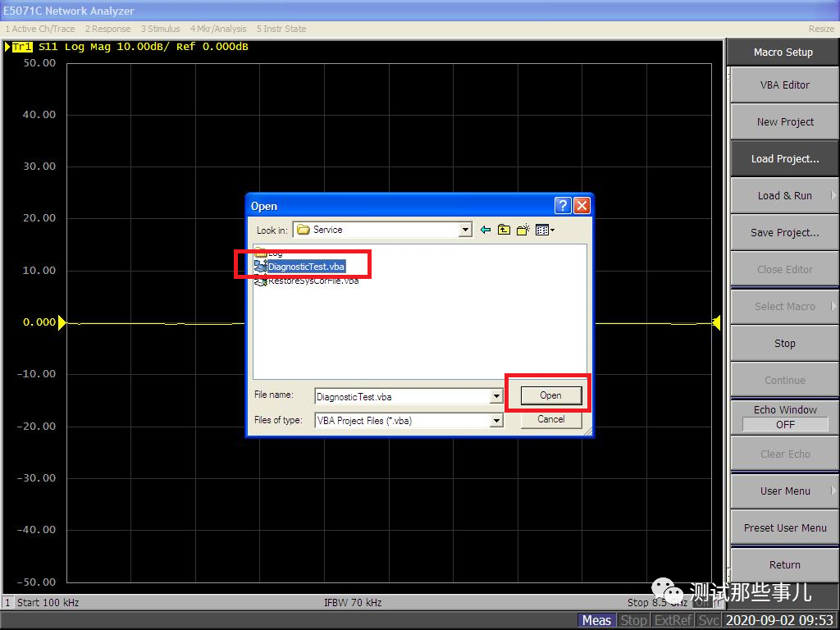Click the IFBW 70 kHz value
840x630 pixels.
tap(353, 602)
